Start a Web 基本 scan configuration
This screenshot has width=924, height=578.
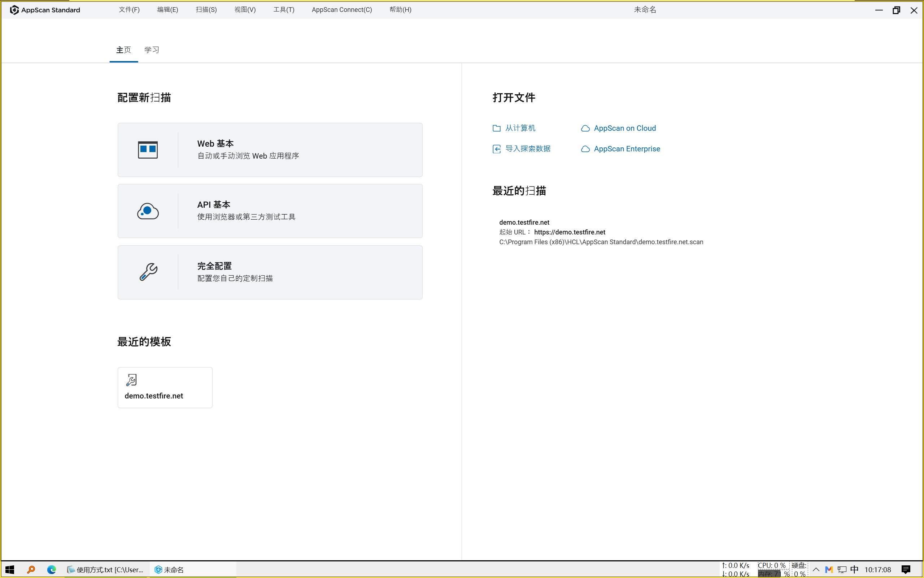pos(270,150)
